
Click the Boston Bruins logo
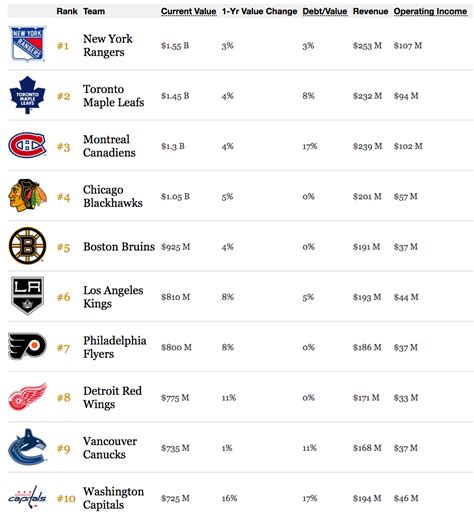click(x=27, y=246)
